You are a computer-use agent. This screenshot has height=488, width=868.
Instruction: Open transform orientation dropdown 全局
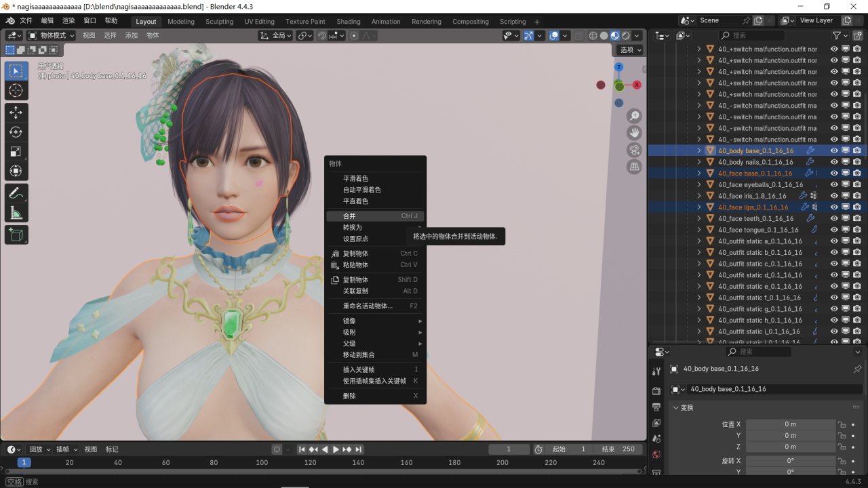pyautogui.click(x=276, y=35)
